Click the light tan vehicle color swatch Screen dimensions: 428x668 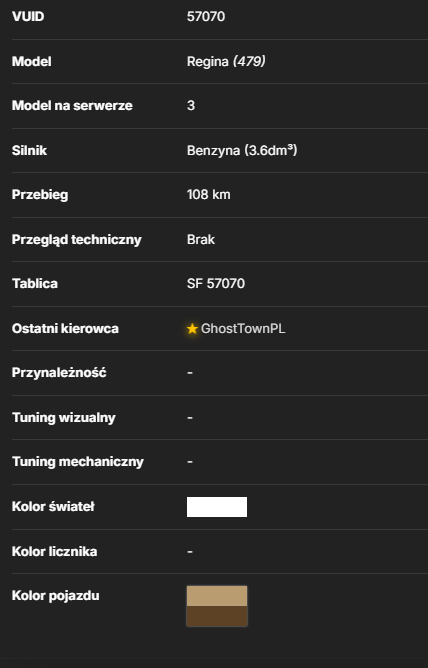point(217,596)
